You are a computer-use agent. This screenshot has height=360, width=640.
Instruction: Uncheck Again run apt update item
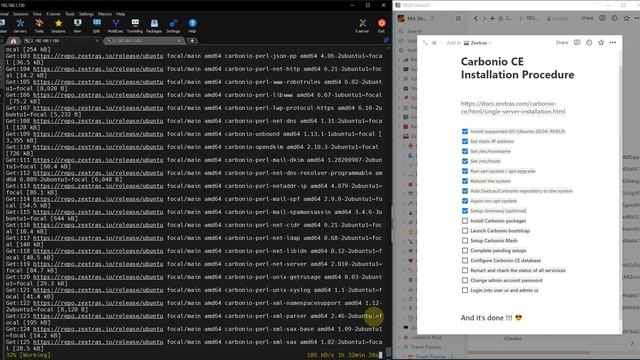click(464, 201)
